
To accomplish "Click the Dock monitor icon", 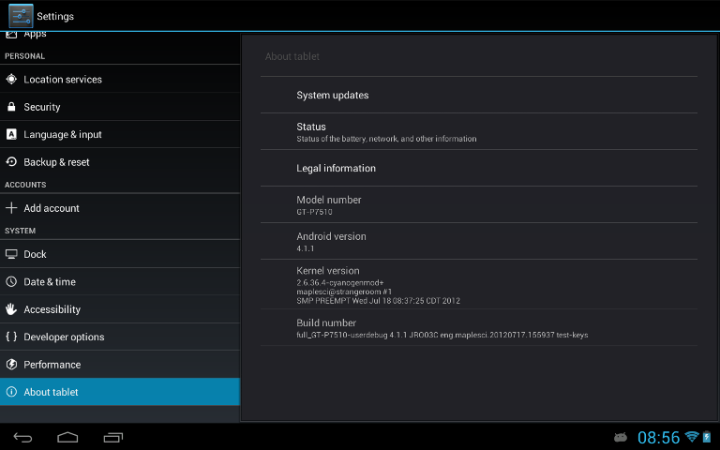I will (x=11, y=254).
